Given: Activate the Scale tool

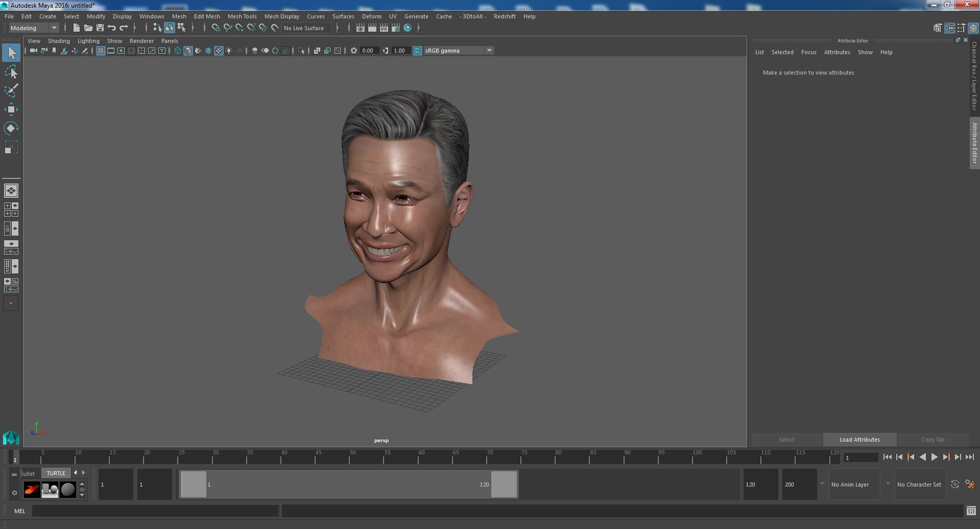Looking at the screenshot, I should (11, 147).
